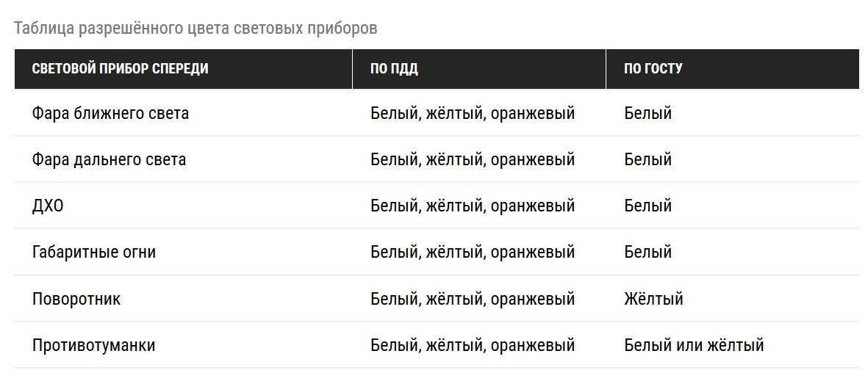Image resolution: width=868 pixels, height=384 pixels.
Task: Select the "Противотуманки" row label
Action: [94, 345]
